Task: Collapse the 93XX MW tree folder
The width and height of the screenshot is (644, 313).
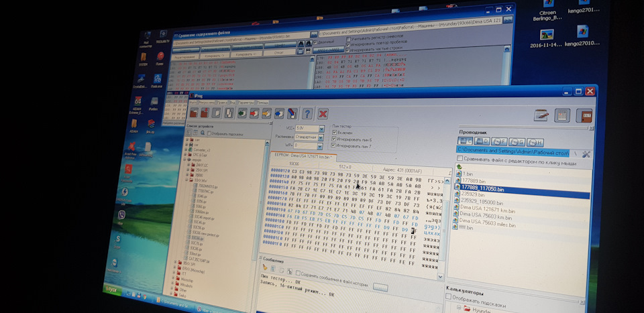Action: (x=186, y=180)
